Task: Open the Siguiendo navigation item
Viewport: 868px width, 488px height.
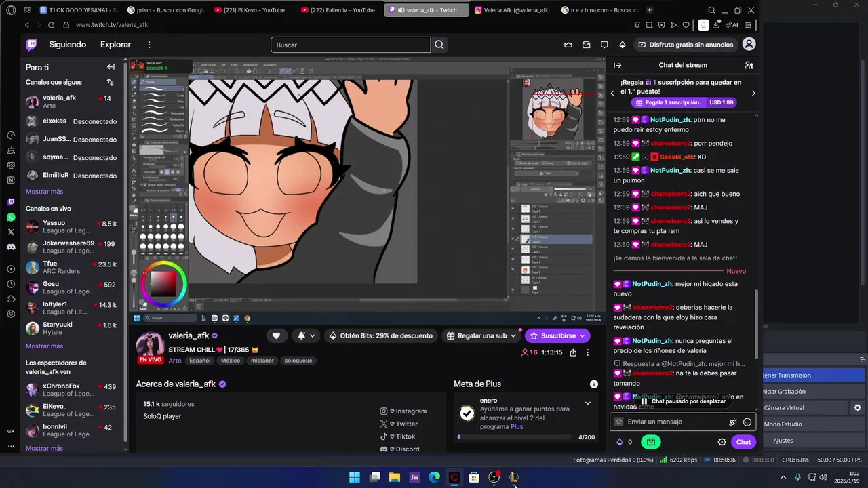Action: (67, 45)
